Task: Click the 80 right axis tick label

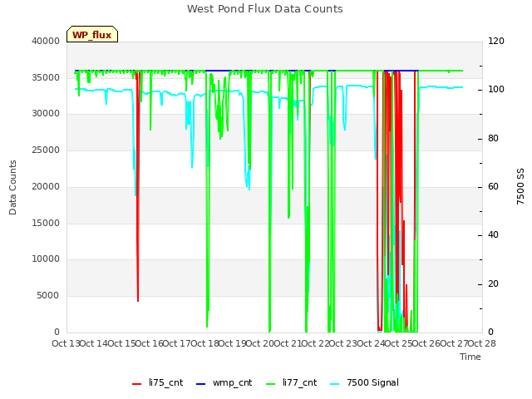Action: [x=493, y=139]
